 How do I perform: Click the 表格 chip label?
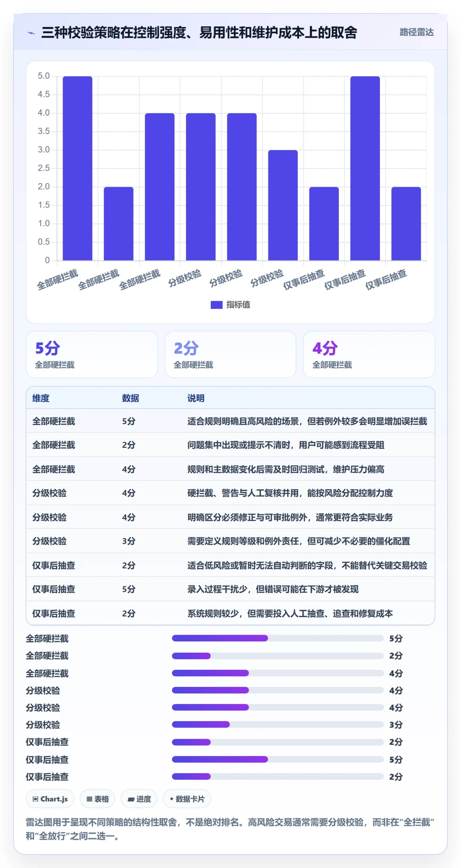tap(102, 799)
